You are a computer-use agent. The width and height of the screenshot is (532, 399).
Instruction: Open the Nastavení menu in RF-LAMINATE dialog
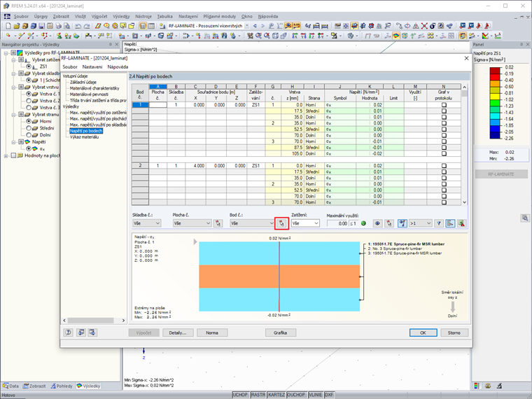(92, 67)
